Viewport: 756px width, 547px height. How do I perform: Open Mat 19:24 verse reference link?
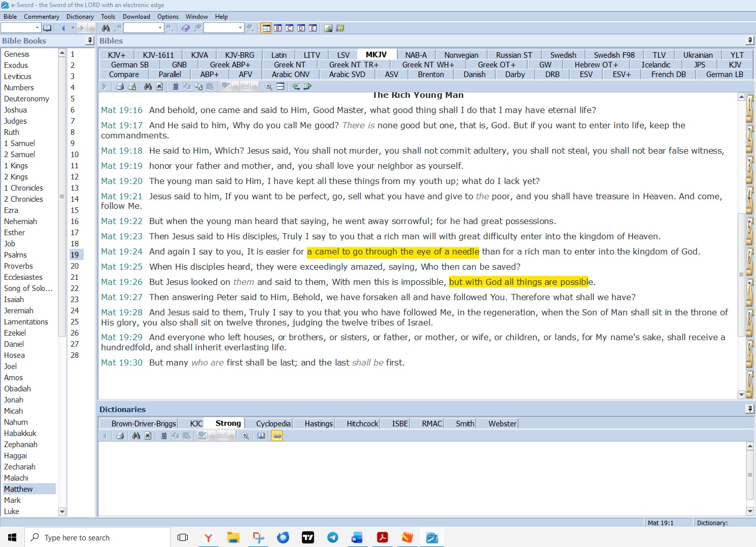(x=122, y=251)
